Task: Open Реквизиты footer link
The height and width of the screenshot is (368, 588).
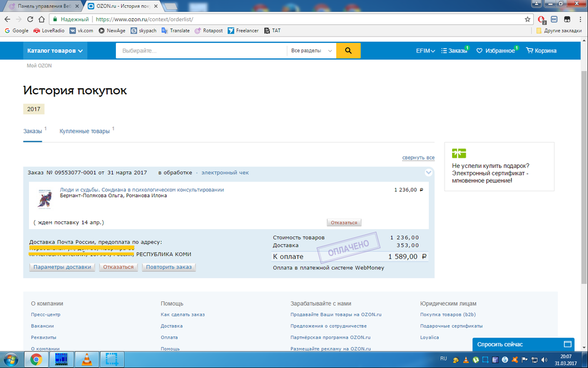Action: pyautogui.click(x=44, y=337)
